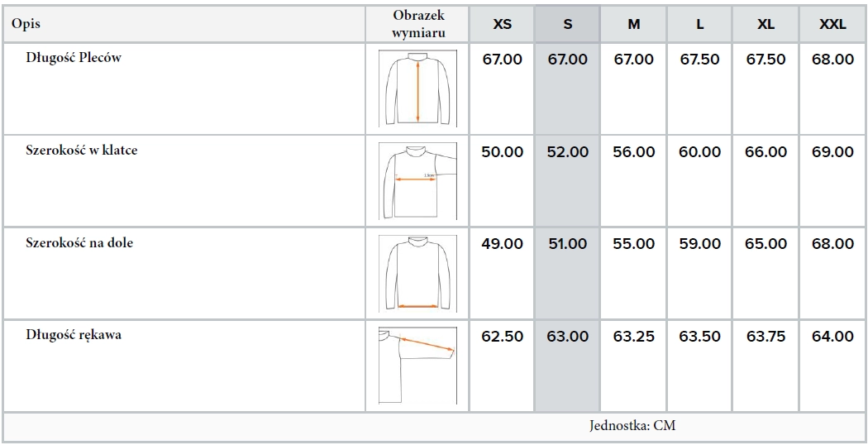The height and width of the screenshot is (445, 868).
Task: Click the Długość rękawa row label
Action: tap(74, 336)
